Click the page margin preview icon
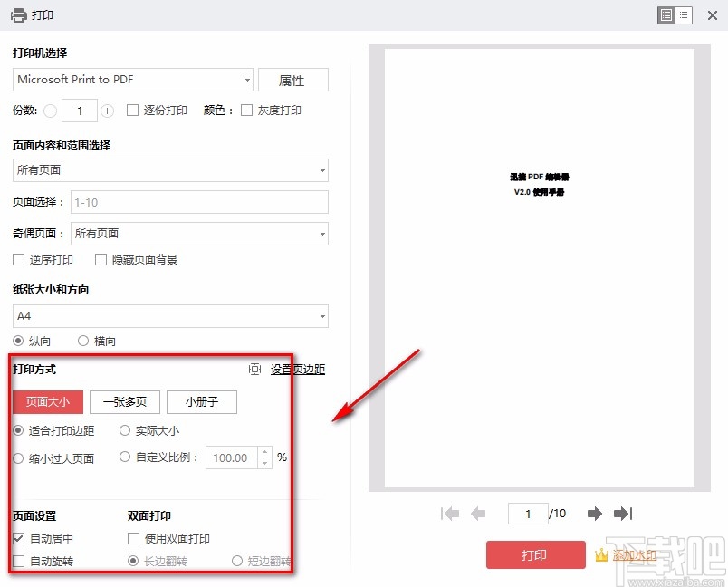 [255, 369]
